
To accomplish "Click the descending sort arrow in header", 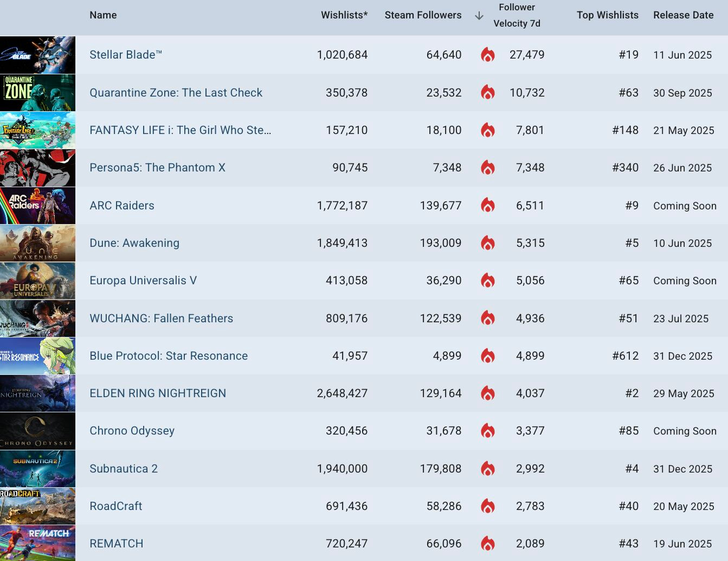I will tap(479, 16).
